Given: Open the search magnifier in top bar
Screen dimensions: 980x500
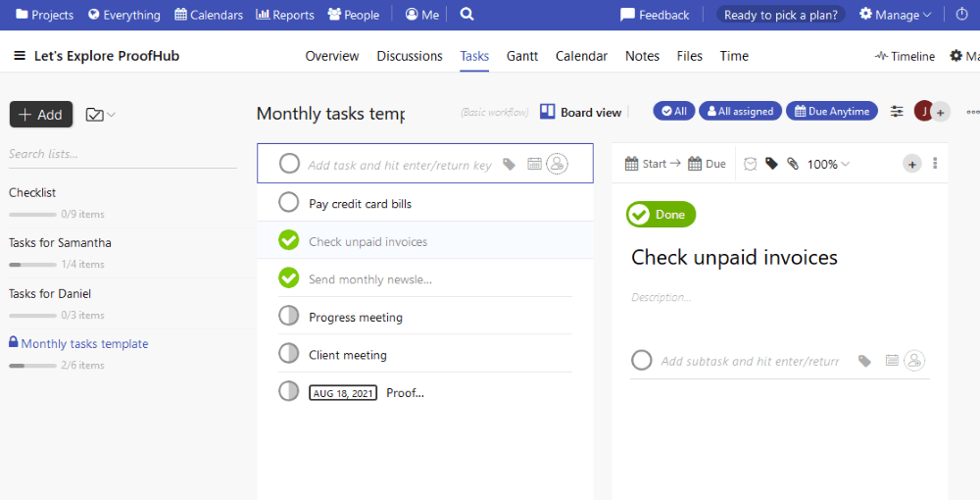Looking at the screenshot, I should [466, 15].
